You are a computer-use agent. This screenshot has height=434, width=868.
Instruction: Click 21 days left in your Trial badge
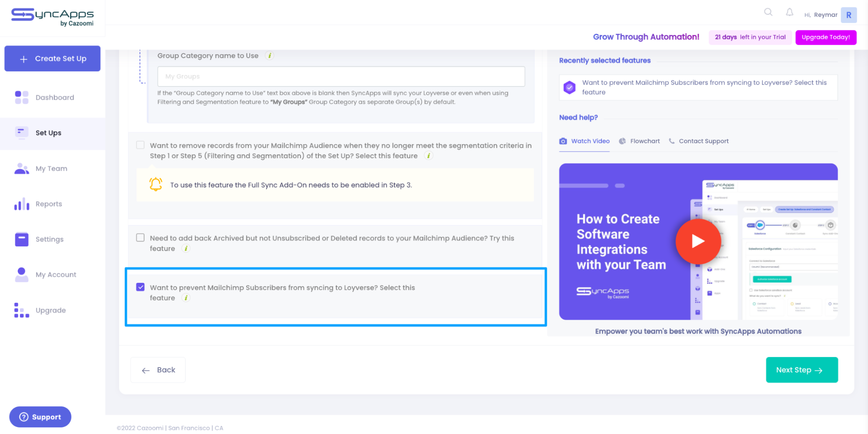click(750, 37)
